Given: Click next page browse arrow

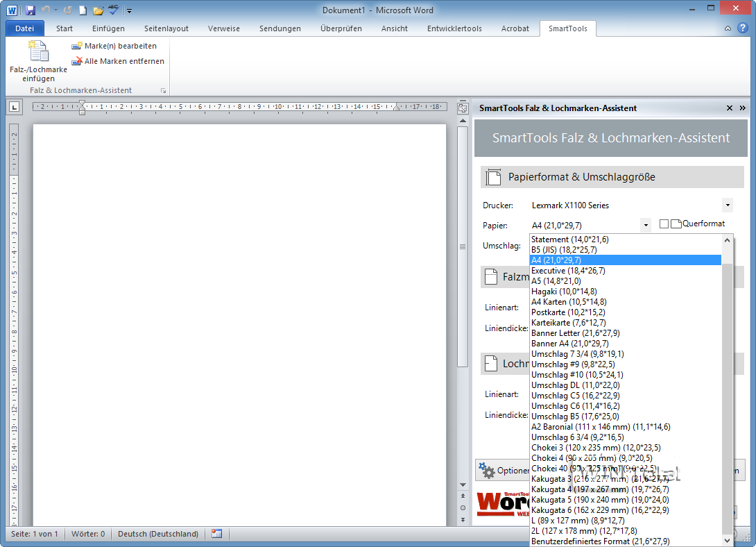Looking at the screenshot, I should click(463, 519).
